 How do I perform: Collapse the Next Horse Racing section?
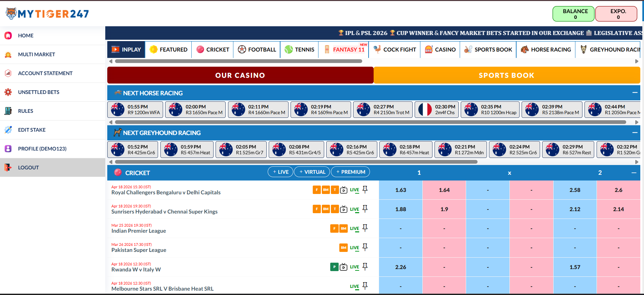(x=635, y=93)
